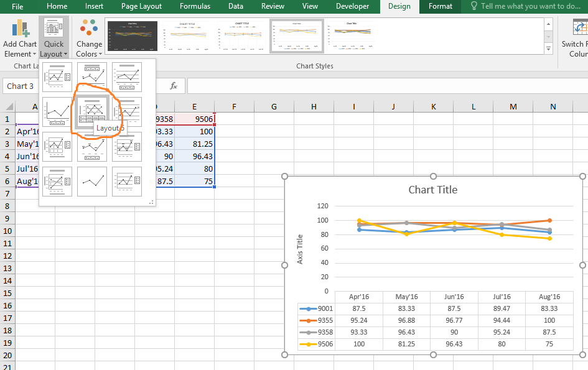
Task: Click the vertical Axis Title label
Action: (300, 249)
